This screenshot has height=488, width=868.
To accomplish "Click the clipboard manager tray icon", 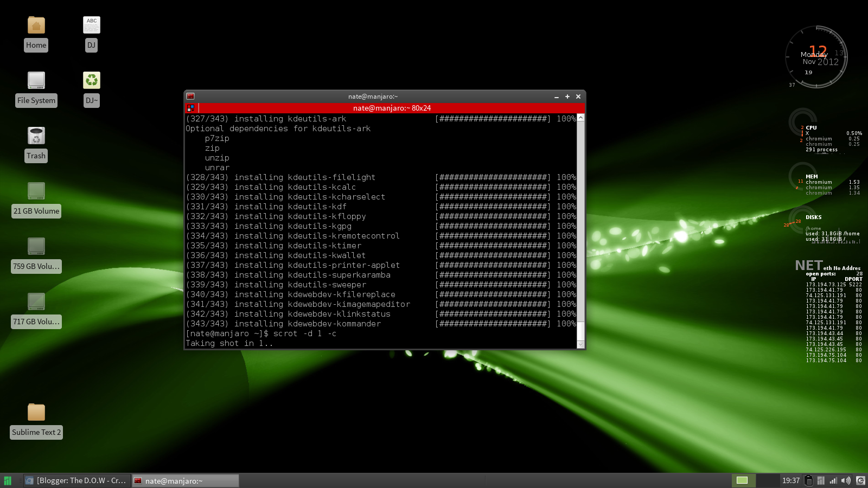I will (x=808, y=480).
